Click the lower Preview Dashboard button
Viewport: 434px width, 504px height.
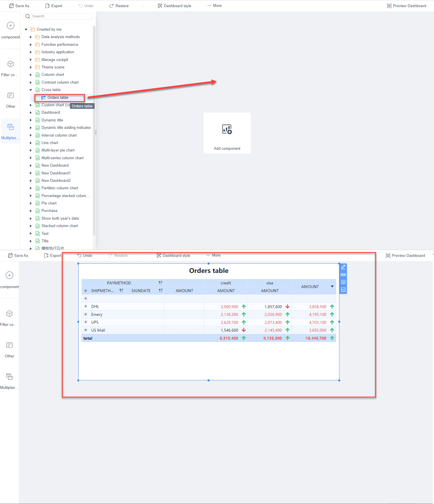pyautogui.click(x=405, y=255)
